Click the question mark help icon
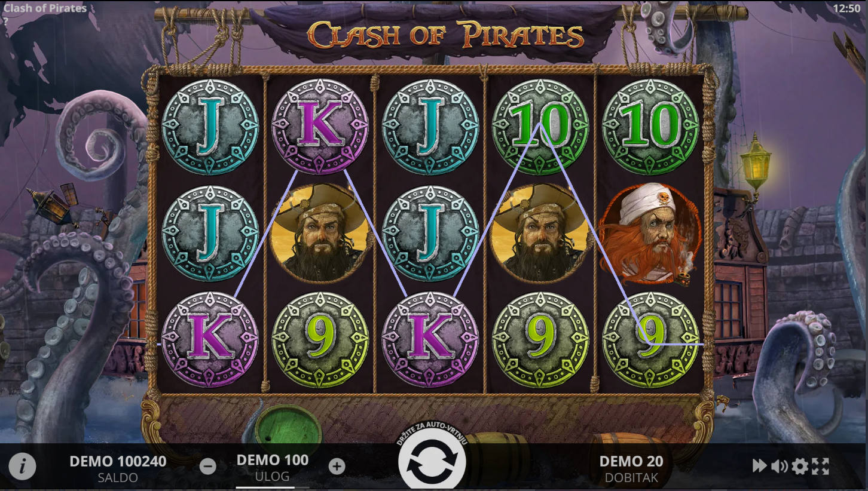 5,21
